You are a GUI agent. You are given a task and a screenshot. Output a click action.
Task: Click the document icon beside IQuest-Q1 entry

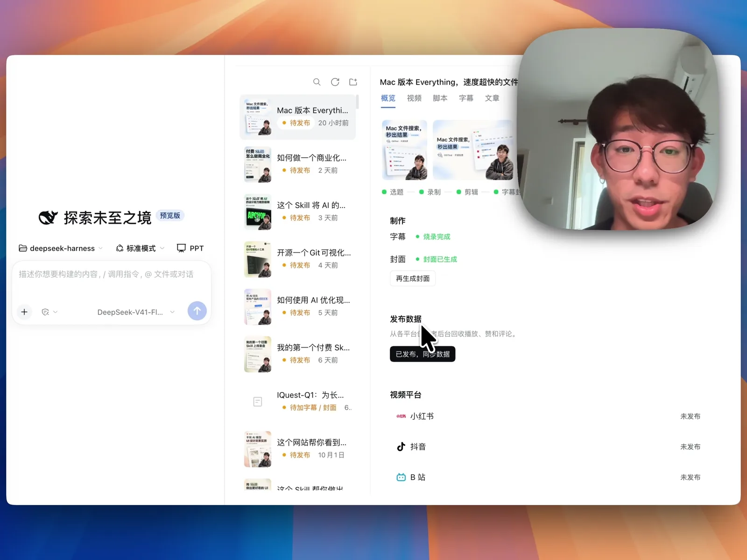258,402
